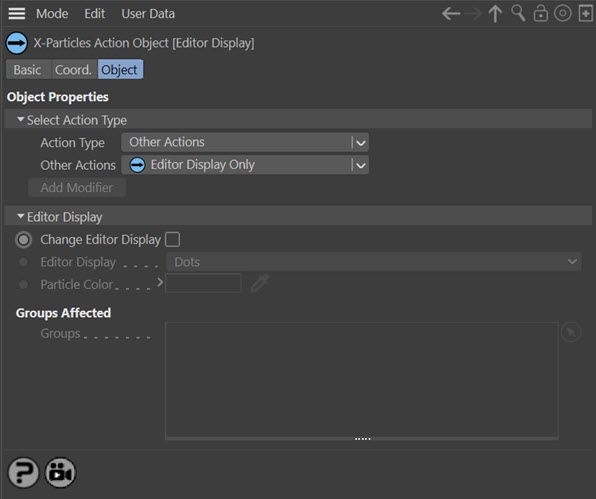Screen dimensions: 596x499
Task: Click the Add Modifier button
Action: coord(77,188)
